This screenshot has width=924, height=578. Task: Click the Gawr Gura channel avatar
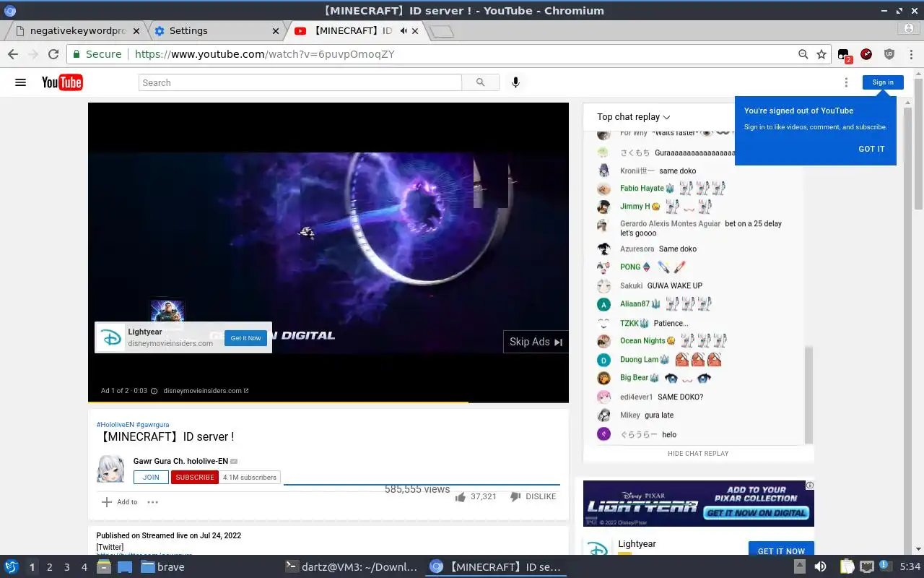pyautogui.click(x=110, y=469)
